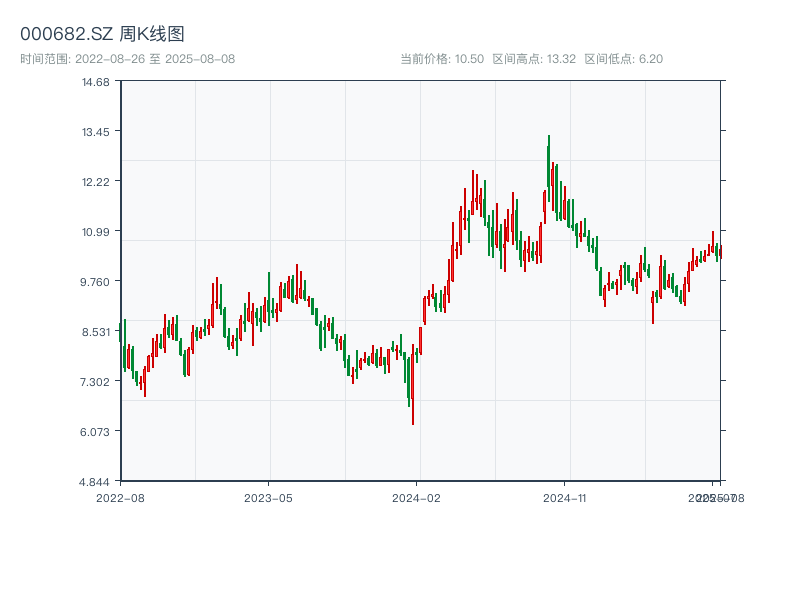Select the 12.22 y-axis price label

96,181
